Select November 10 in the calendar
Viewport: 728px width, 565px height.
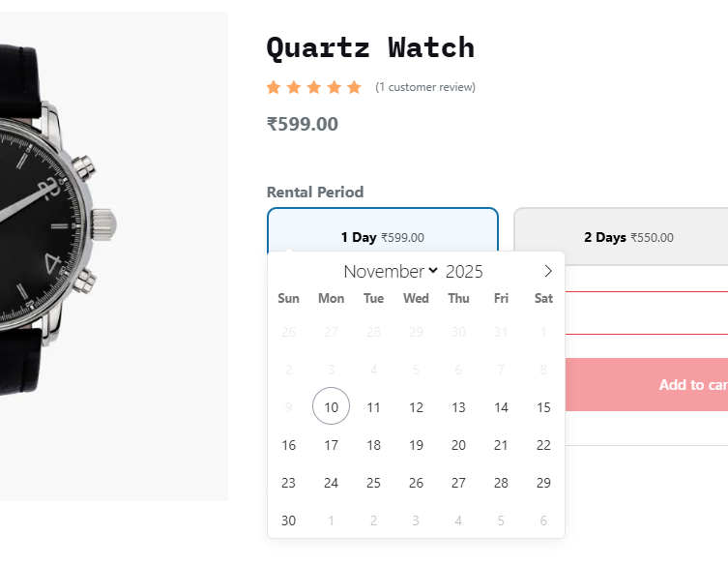(331, 407)
